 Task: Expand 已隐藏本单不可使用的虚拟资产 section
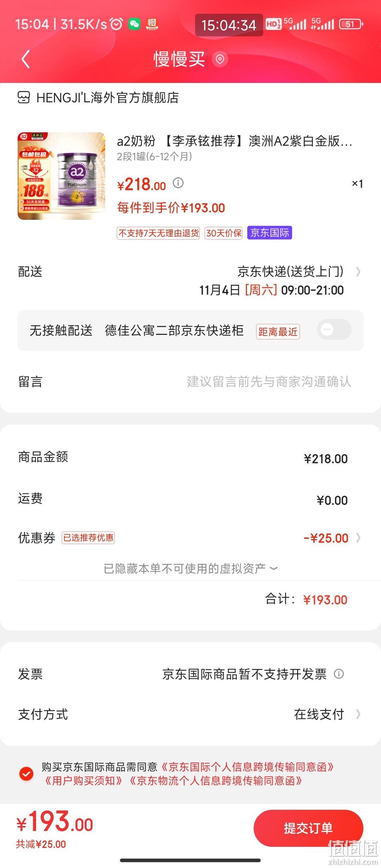[190, 568]
